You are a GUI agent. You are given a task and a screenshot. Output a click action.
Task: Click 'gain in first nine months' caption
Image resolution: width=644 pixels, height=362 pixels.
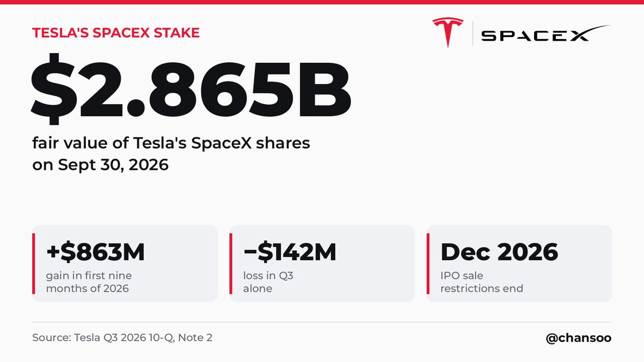tap(89, 282)
